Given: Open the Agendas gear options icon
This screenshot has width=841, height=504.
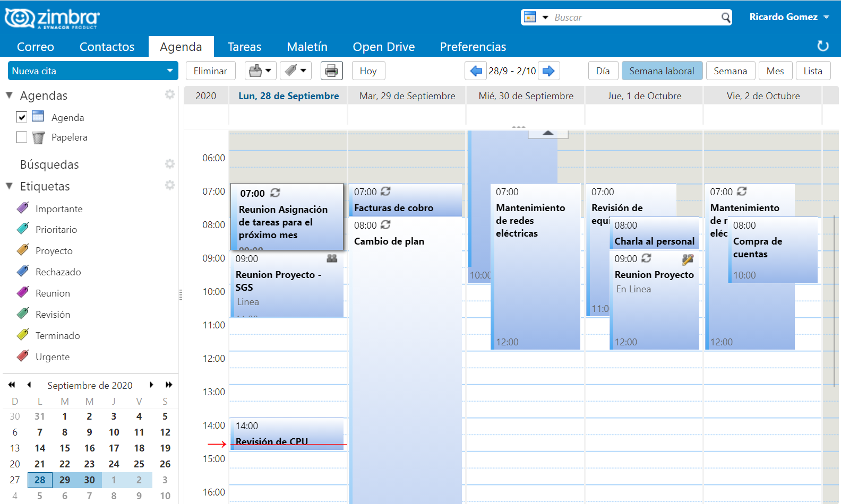Looking at the screenshot, I should [x=169, y=94].
